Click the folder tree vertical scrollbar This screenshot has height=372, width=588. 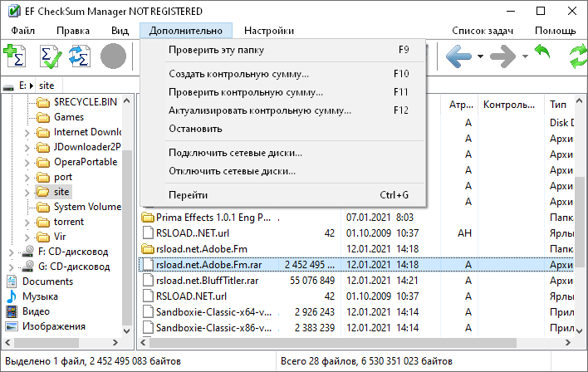[129, 208]
